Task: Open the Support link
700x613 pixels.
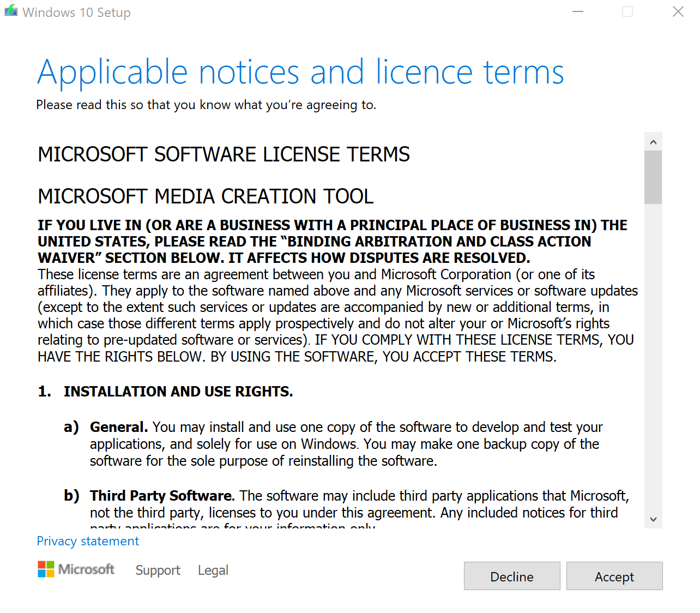Action: pos(158,570)
